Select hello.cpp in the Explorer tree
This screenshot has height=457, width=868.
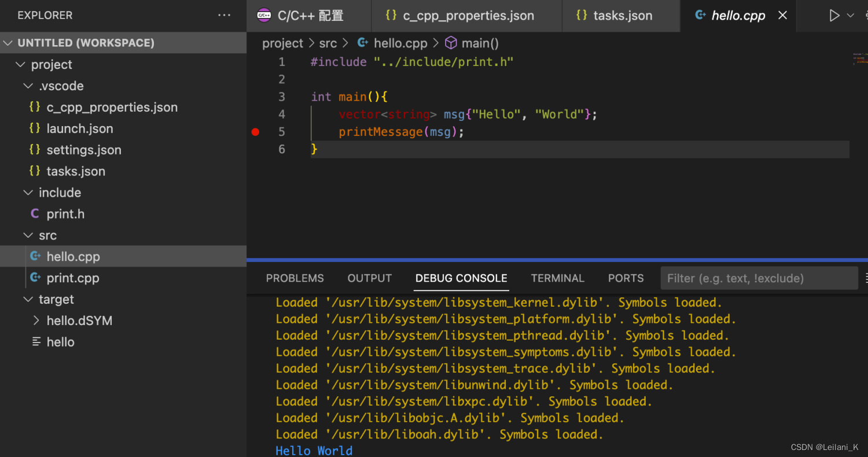(x=123, y=257)
